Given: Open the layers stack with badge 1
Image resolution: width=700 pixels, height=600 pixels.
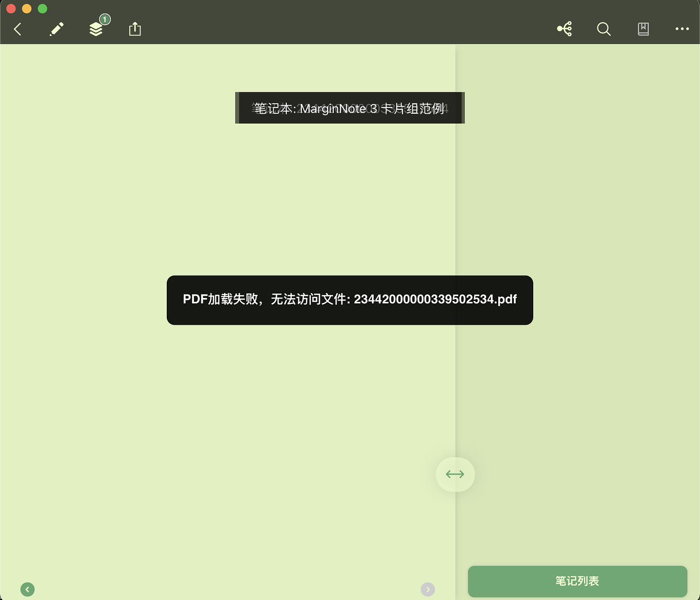Looking at the screenshot, I should tap(96, 29).
